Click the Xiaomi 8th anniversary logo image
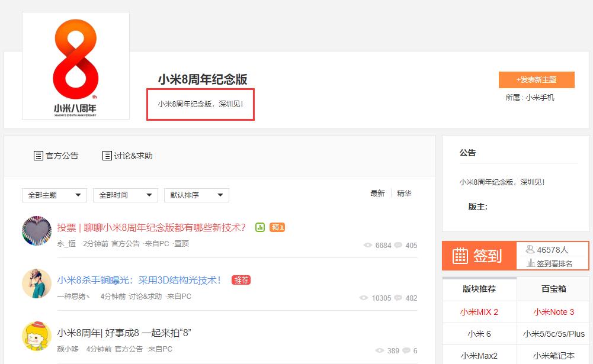This screenshot has height=364, width=593. (x=76, y=66)
